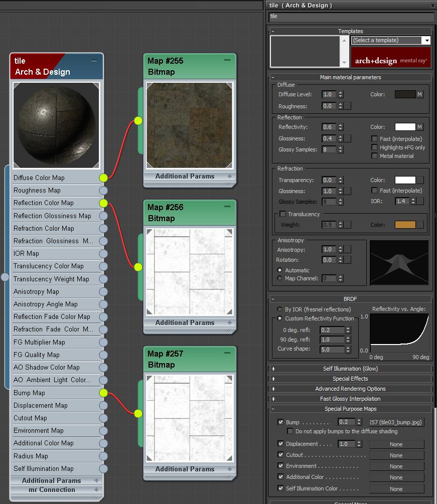The width and height of the screenshot is (437, 504).
Task: Click the Environment Map socket
Action: click(103, 431)
